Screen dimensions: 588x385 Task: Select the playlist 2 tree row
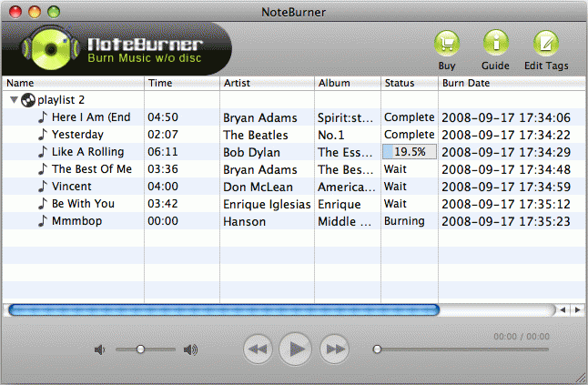pyautogui.click(x=294, y=100)
